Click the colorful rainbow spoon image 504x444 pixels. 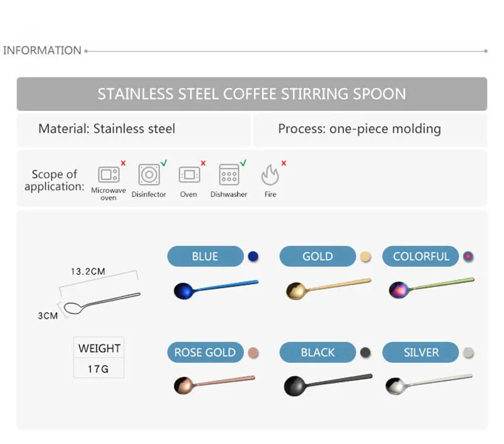[x=432, y=288]
